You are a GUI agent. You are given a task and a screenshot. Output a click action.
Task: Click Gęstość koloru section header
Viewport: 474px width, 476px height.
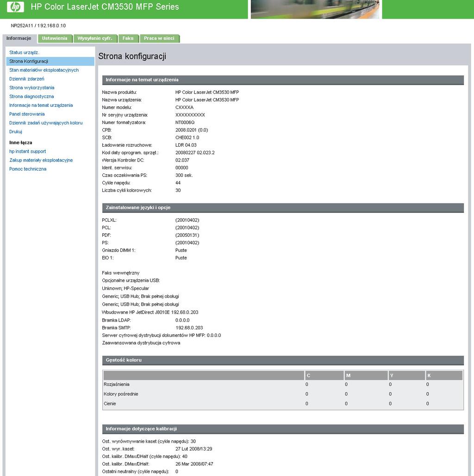[283, 360]
